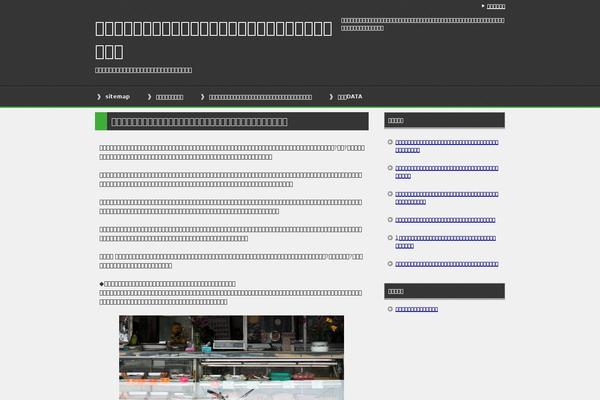Open the longest item in the navigation bar
Screen dimensions: 600x400
point(260,97)
